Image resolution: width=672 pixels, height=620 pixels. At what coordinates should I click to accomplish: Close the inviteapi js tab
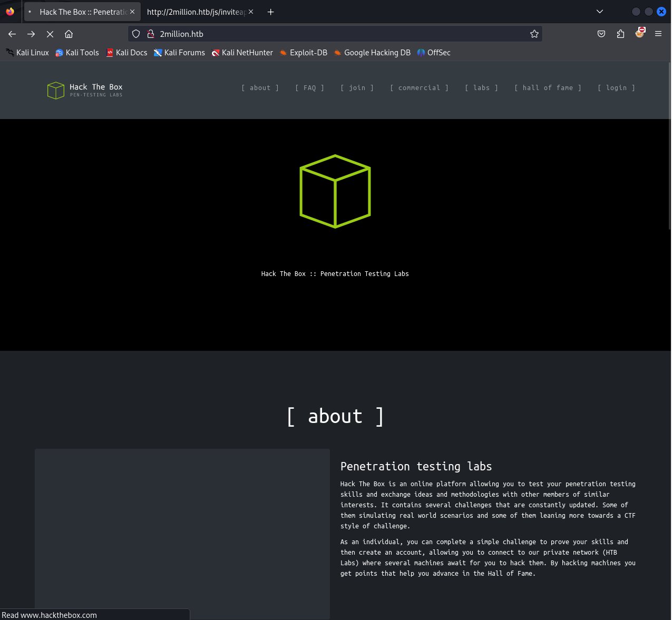[251, 12]
